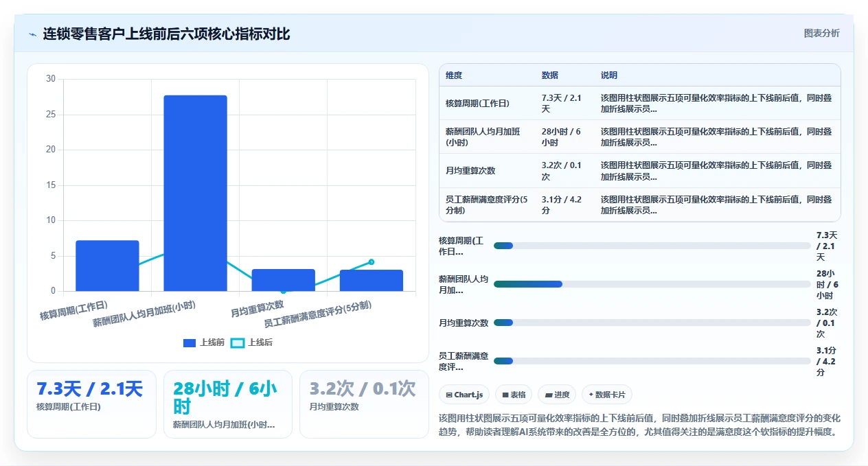The image size is (868, 466).
Task: Click the description paragraph under the tag chips
Action: 639,425
